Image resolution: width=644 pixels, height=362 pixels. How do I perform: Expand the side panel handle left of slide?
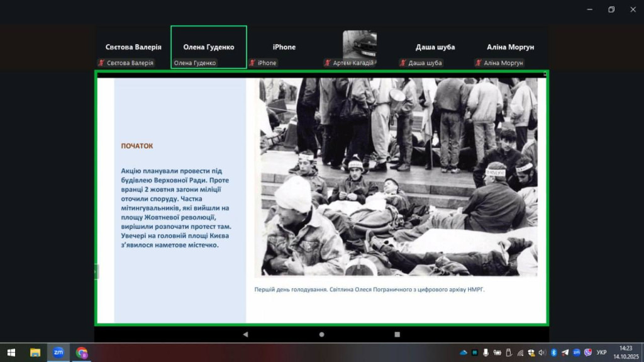pyautogui.click(x=96, y=271)
